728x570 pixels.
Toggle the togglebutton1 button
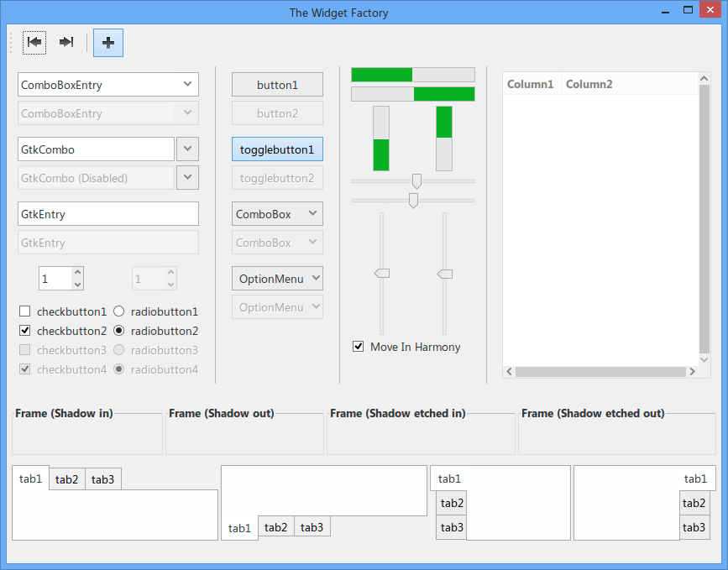tap(277, 149)
